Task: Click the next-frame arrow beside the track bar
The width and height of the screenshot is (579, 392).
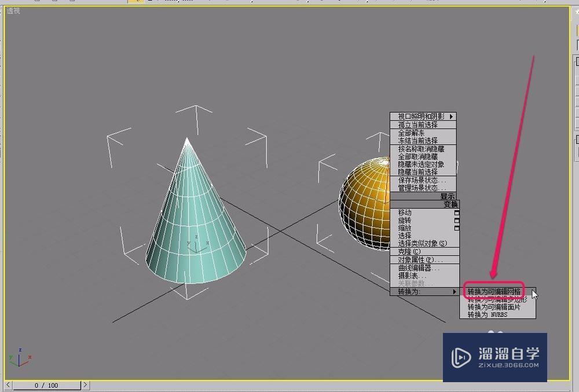Action: coord(86,384)
